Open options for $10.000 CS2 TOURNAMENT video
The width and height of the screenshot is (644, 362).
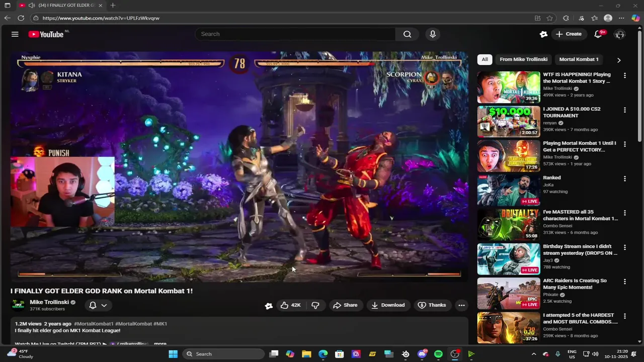pos(625,110)
